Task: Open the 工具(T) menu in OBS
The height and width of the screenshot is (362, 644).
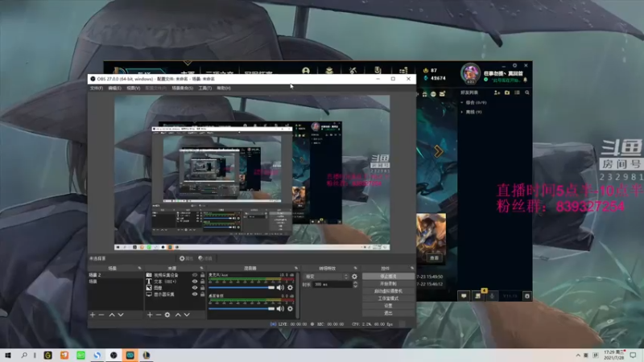Action: pos(205,88)
